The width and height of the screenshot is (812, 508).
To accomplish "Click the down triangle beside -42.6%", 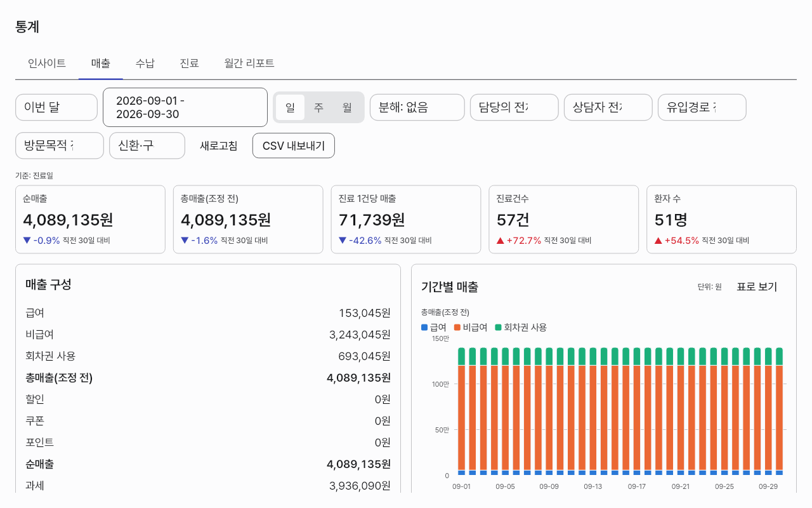I will pyautogui.click(x=343, y=240).
